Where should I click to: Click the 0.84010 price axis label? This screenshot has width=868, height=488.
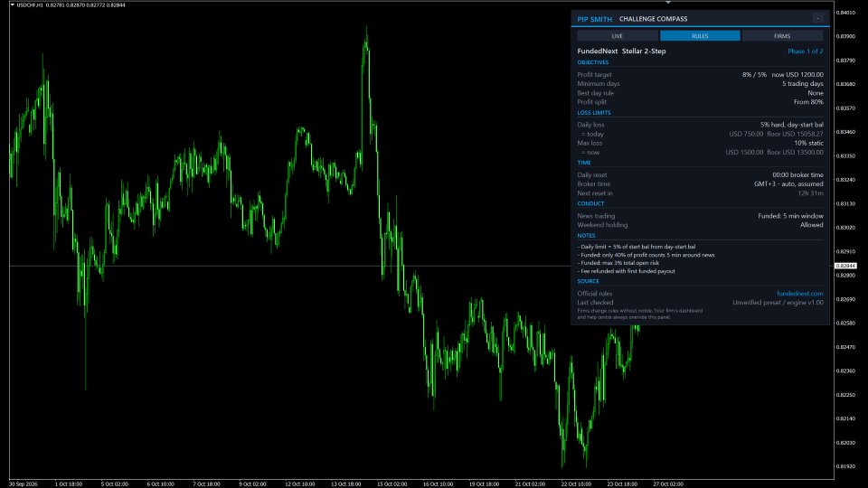click(x=845, y=12)
